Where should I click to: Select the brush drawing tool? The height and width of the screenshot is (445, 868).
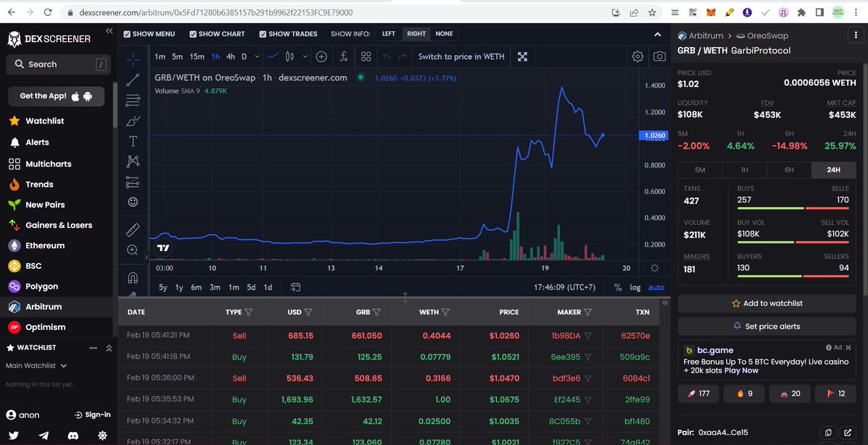(133, 121)
